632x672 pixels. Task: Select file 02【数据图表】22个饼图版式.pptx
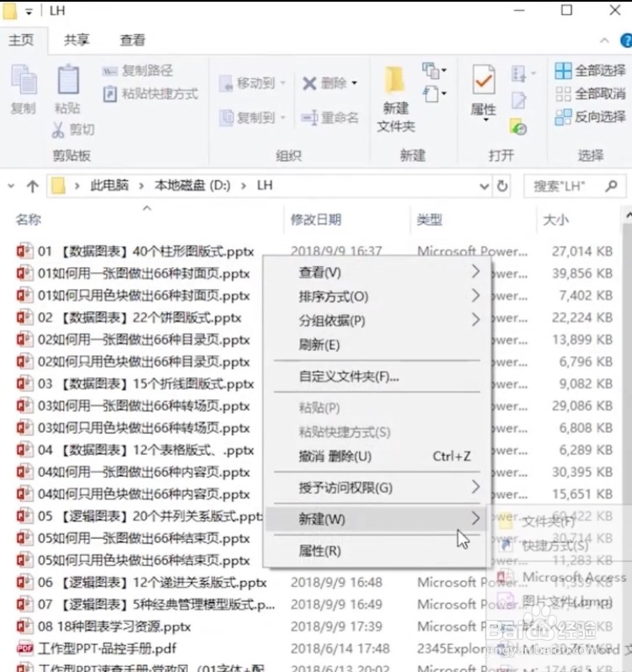(x=140, y=317)
